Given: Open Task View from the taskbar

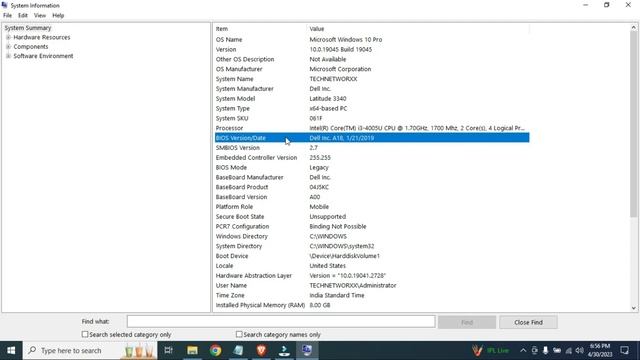Looking at the screenshot, I should (168, 350).
